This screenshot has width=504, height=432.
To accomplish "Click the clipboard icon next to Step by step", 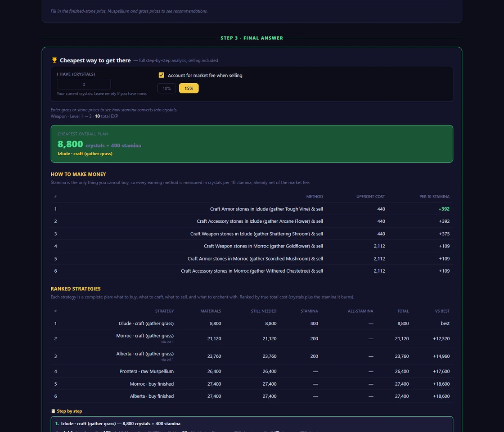I will (53, 411).
